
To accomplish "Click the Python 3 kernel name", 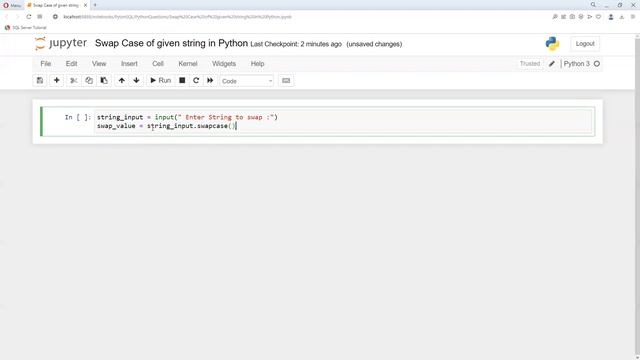I will (576, 64).
